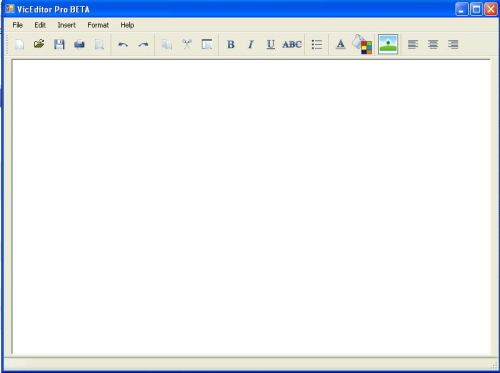Paste using the clipboard toolbar icon
Screen dimensions: 500x373
pos(207,44)
